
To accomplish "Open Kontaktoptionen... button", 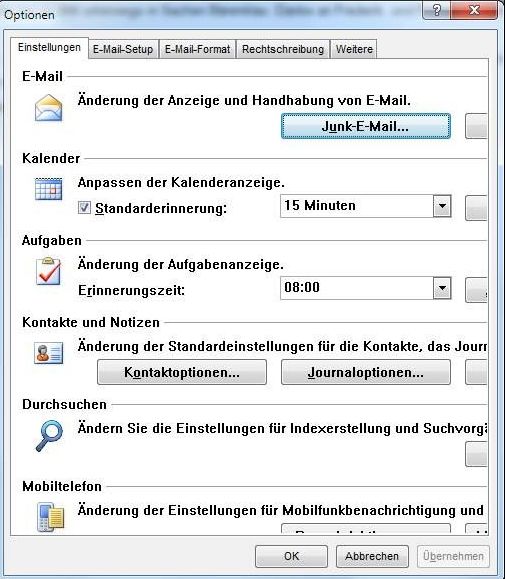I will pos(182,372).
